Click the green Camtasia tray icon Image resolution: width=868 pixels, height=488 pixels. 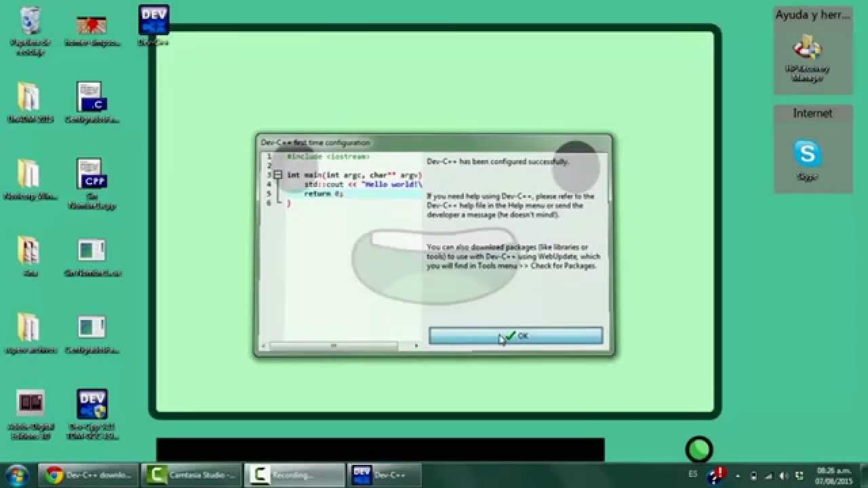point(799,476)
